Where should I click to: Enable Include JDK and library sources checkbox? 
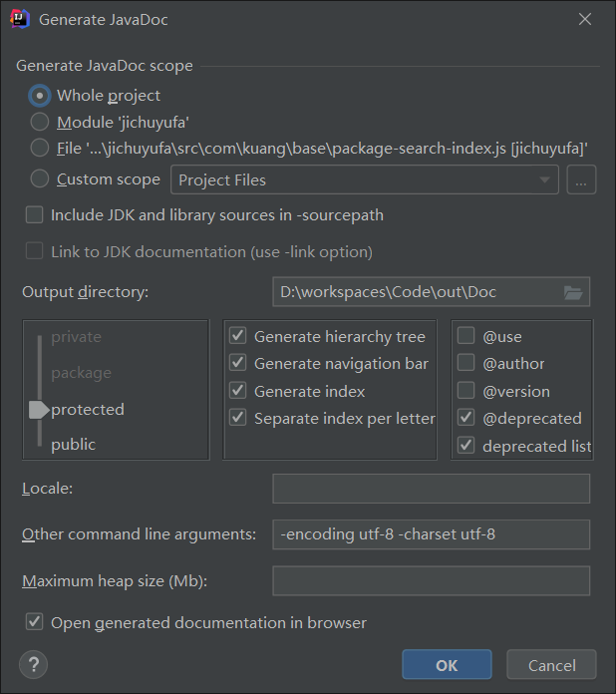pyautogui.click(x=35, y=214)
